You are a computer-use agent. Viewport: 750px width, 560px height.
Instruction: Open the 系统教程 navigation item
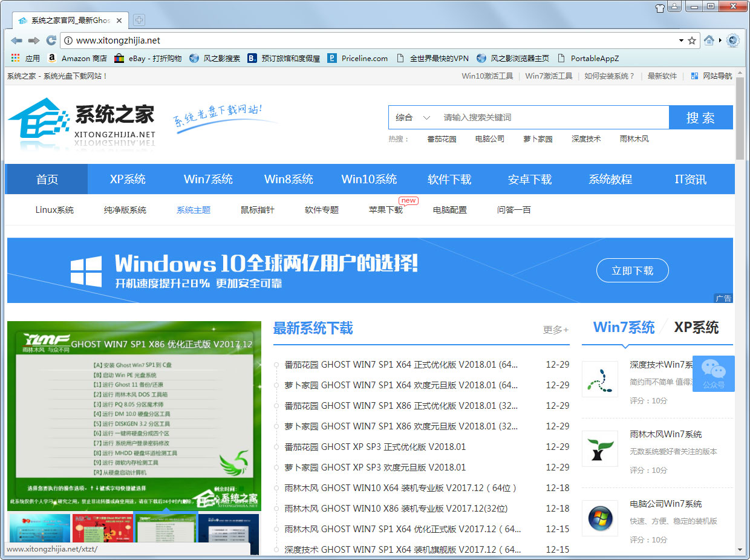[610, 179]
